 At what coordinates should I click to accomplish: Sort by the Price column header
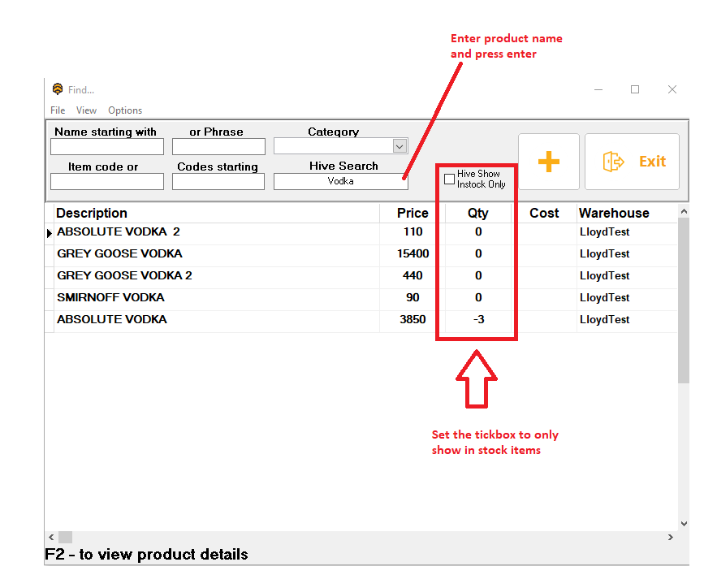[x=412, y=213]
